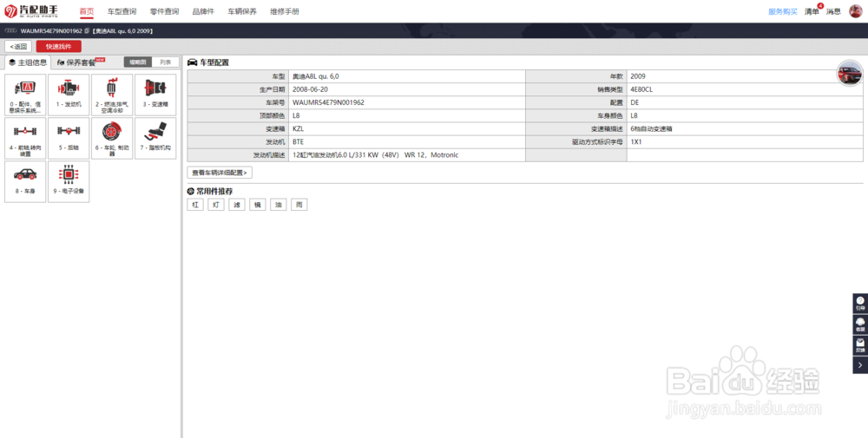The image size is (868, 438).
Task: Switch to 主组信息 tab
Action: pyautogui.click(x=27, y=62)
